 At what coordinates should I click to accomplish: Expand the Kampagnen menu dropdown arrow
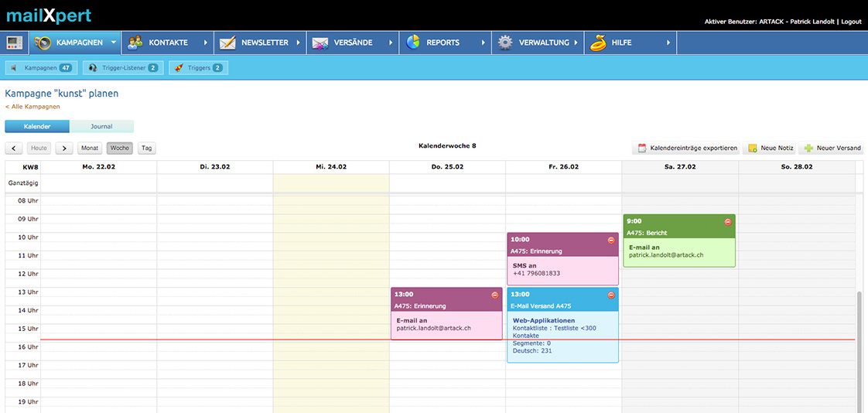tap(114, 43)
